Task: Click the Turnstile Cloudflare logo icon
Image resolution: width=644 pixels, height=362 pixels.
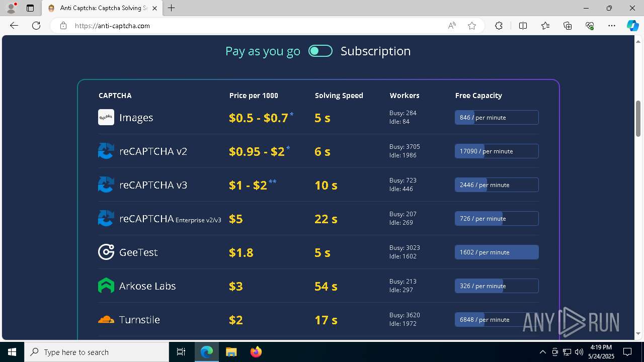Action: tap(106, 319)
